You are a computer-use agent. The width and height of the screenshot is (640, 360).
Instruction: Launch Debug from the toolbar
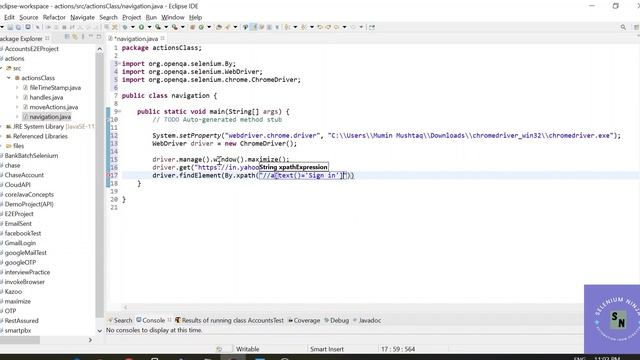(x=125, y=27)
